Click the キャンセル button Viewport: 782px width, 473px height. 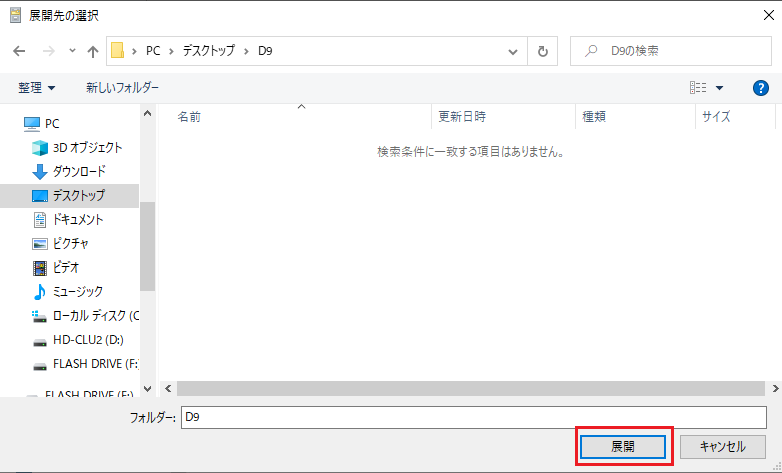coord(723,446)
